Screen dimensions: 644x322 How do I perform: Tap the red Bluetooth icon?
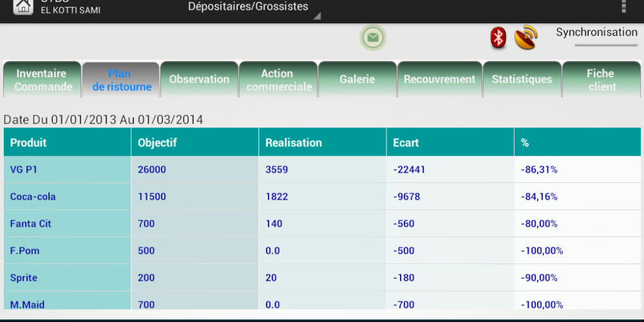coord(498,37)
